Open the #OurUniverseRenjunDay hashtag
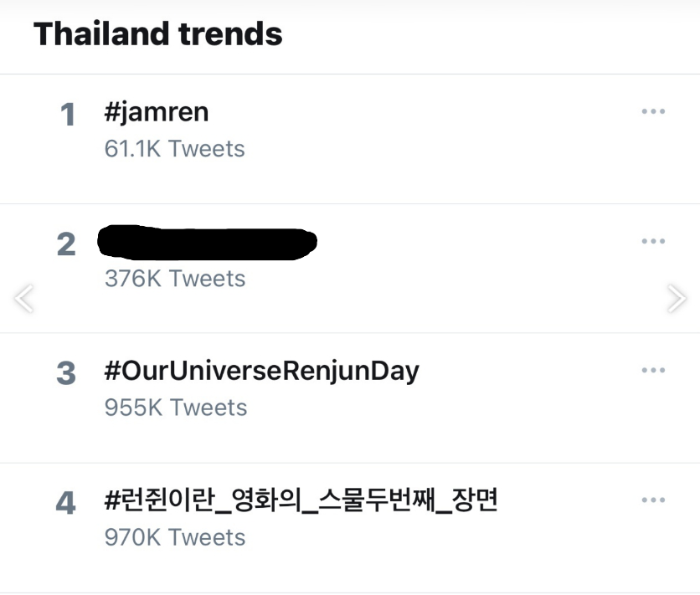The width and height of the screenshot is (700, 595). click(261, 371)
